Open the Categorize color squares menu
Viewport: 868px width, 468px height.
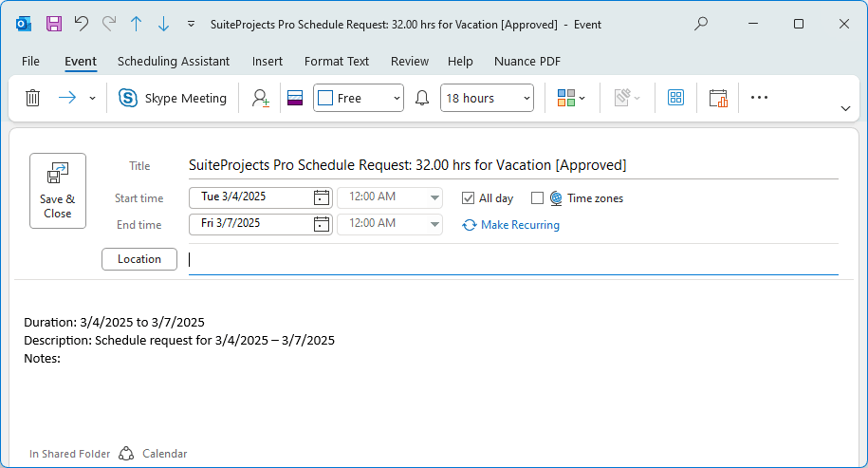coord(571,98)
